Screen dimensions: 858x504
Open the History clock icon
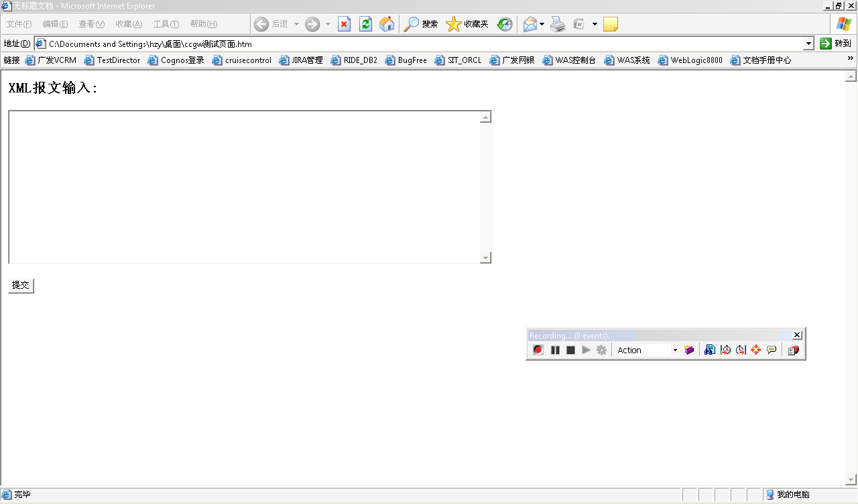click(505, 25)
